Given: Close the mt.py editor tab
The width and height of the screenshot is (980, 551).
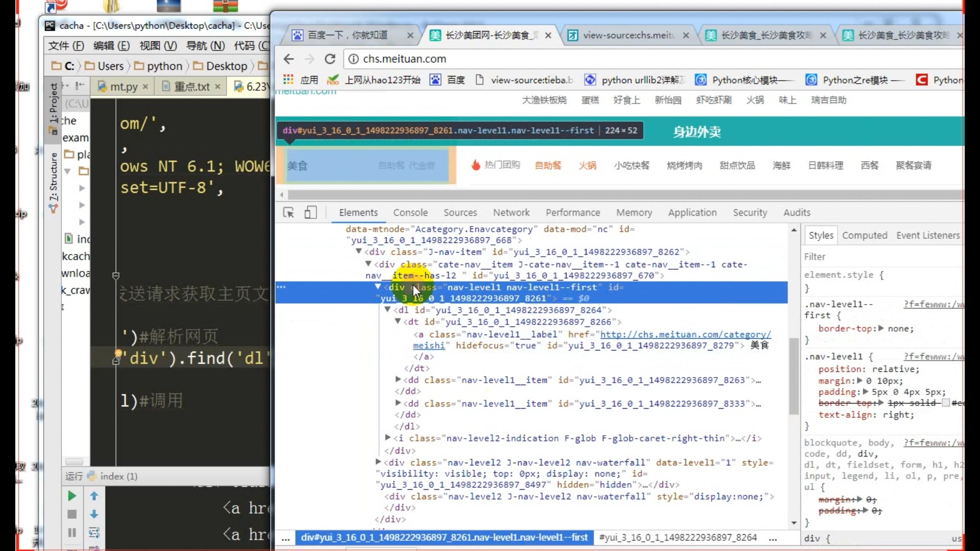Looking at the screenshot, I should point(145,87).
